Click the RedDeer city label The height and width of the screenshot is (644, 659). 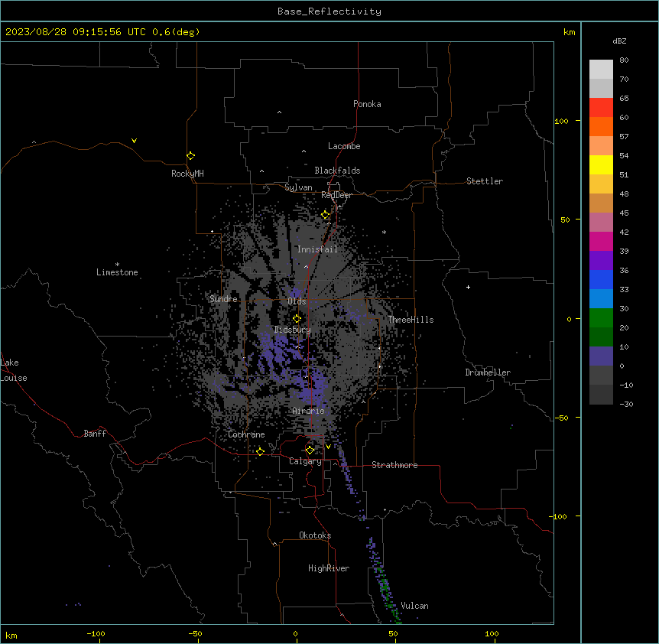(336, 195)
